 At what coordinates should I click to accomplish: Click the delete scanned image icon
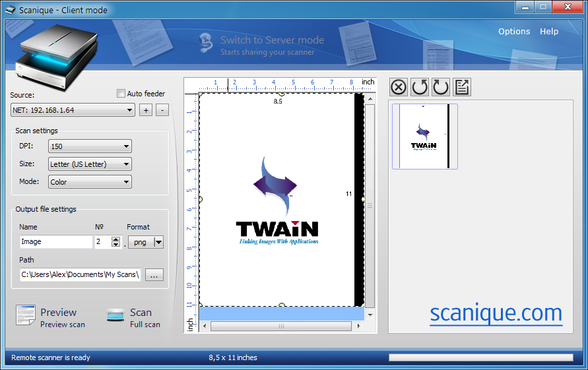pyautogui.click(x=399, y=87)
